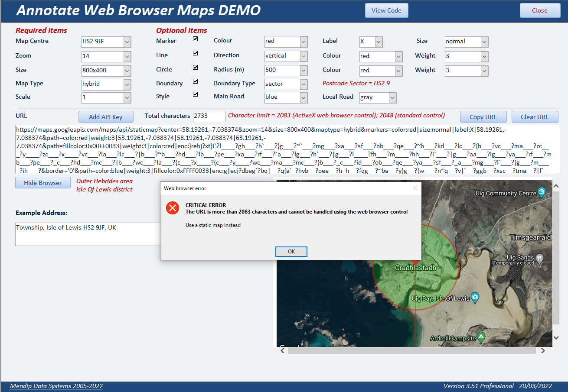Viewport: 568px width, 392px height.
Task: Open the marker Colour dropdown
Action: tap(304, 42)
